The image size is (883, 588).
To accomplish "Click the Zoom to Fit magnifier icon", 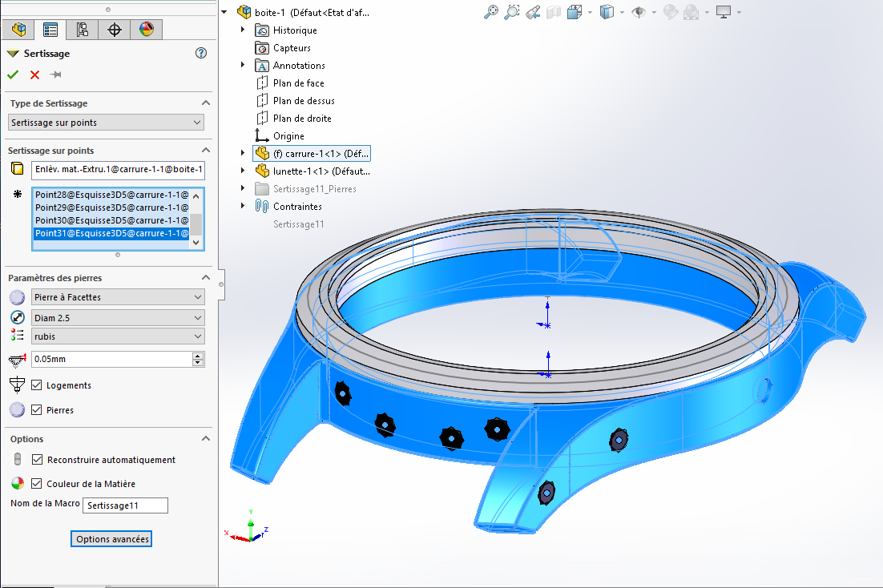I will pos(491,12).
